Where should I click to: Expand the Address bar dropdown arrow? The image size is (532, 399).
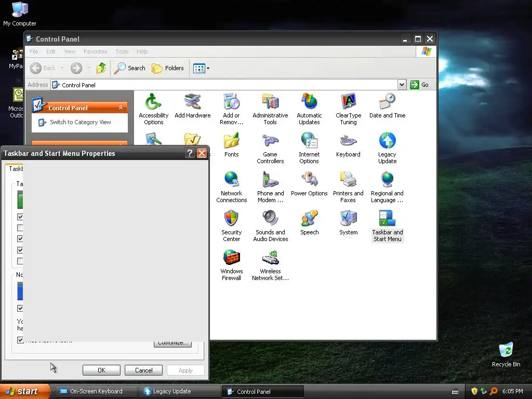coord(402,85)
